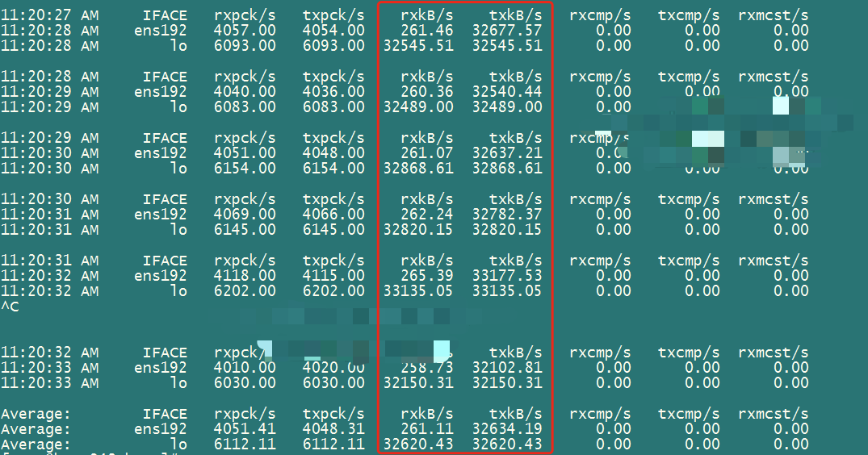Click the 11:20:27 AM timestamp
The width and height of the screenshot is (868, 455).
tap(49, 15)
